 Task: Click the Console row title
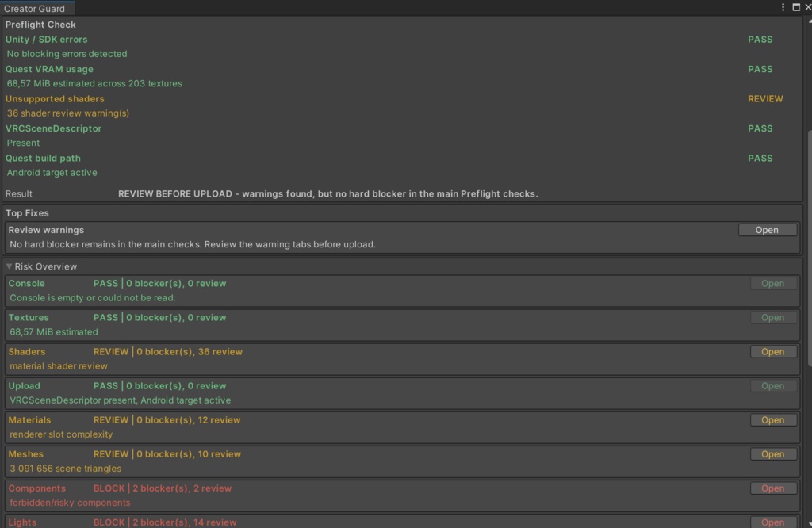point(26,283)
